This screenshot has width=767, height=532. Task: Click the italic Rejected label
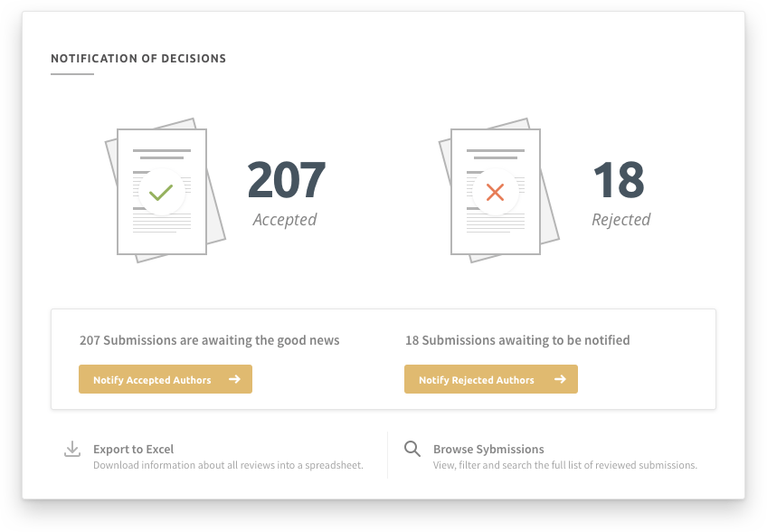click(620, 220)
